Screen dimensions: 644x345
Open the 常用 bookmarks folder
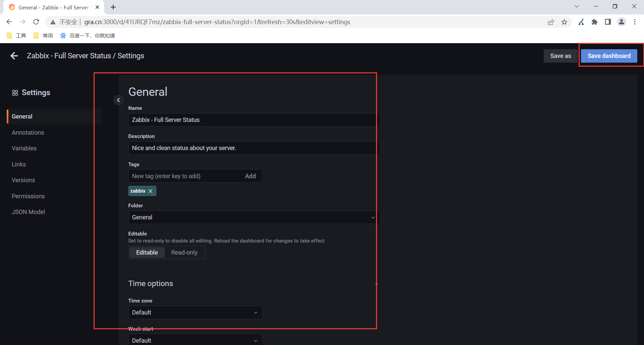(43, 36)
